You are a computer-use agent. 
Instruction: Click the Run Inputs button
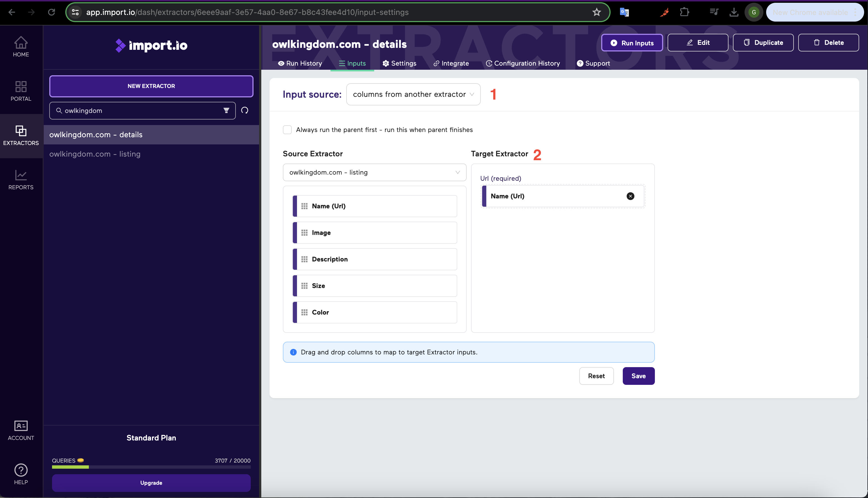click(x=632, y=42)
